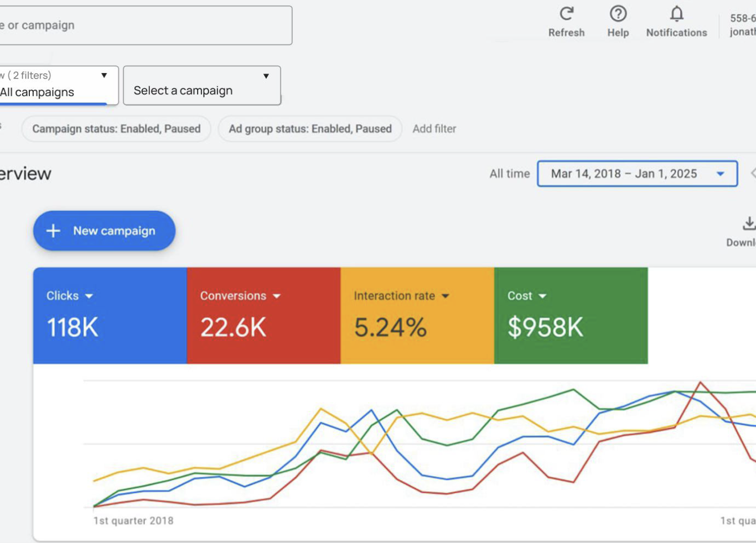The width and height of the screenshot is (756, 543).
Task: Select the green Cost $958K card
Action: 571,316
